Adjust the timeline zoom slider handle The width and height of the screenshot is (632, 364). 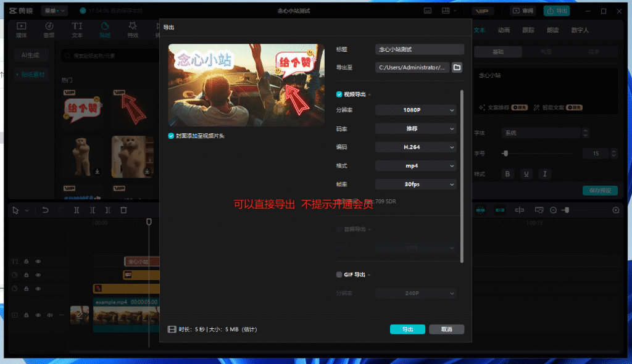coord(567,210)
